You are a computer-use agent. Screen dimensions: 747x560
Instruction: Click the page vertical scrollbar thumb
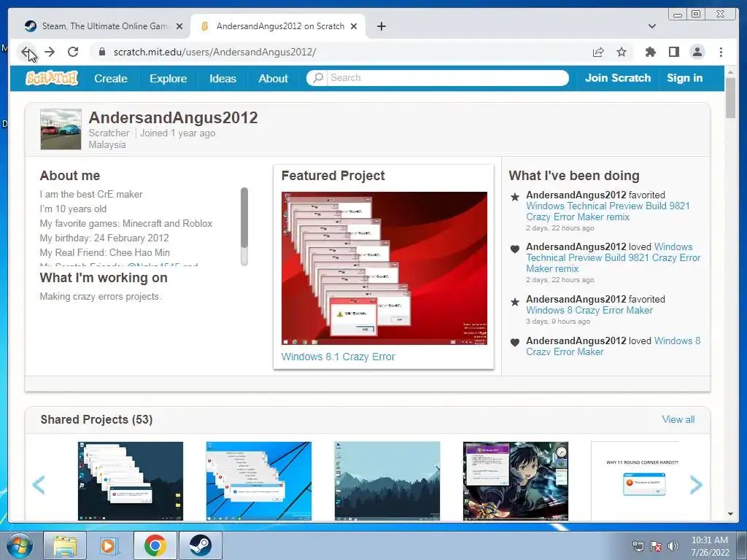click(x=730, y=97)
